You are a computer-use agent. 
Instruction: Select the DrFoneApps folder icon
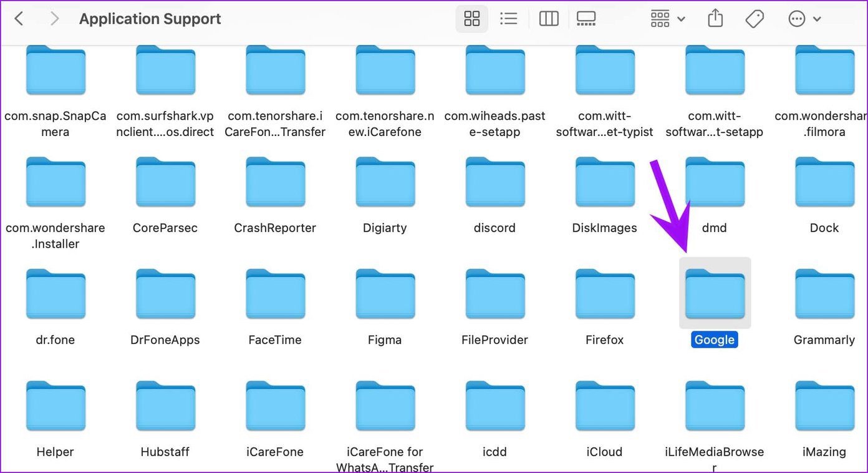point(165,294)
